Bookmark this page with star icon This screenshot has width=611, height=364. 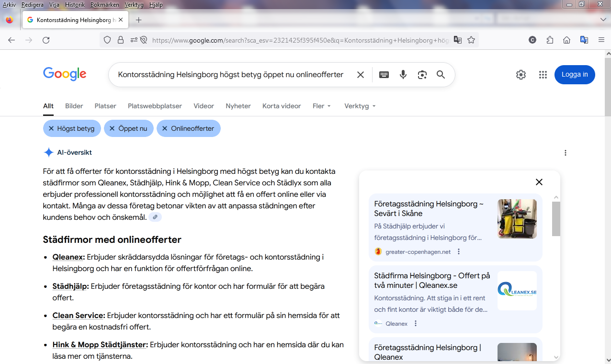[x=471, y=40]
